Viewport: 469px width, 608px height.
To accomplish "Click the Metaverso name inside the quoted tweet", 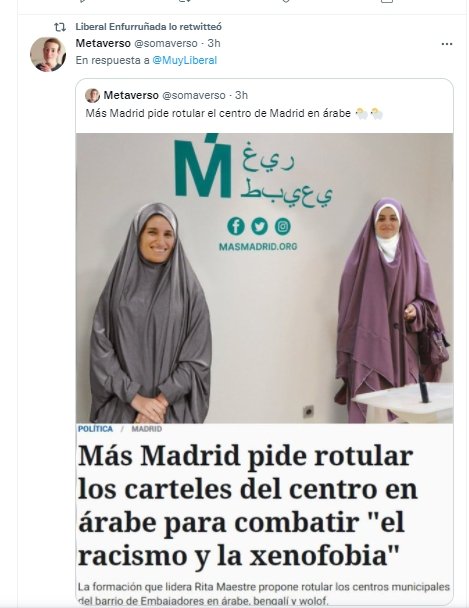I will point(131,95).
